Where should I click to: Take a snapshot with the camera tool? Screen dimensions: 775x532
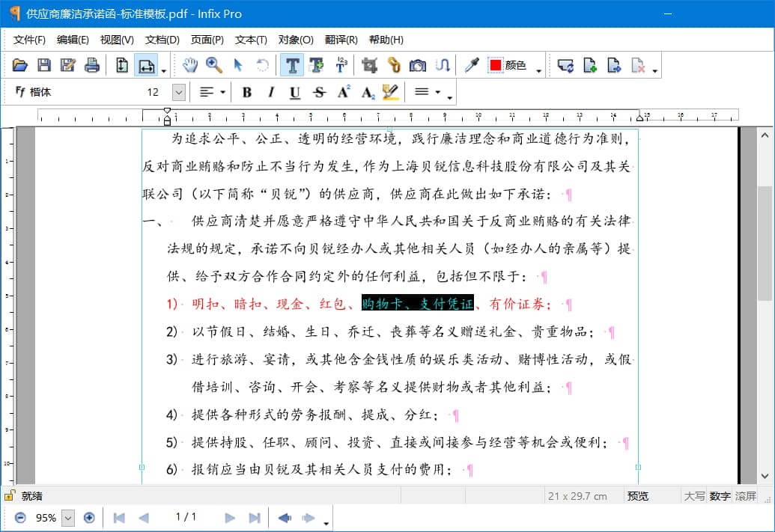(x=417, y=65)
